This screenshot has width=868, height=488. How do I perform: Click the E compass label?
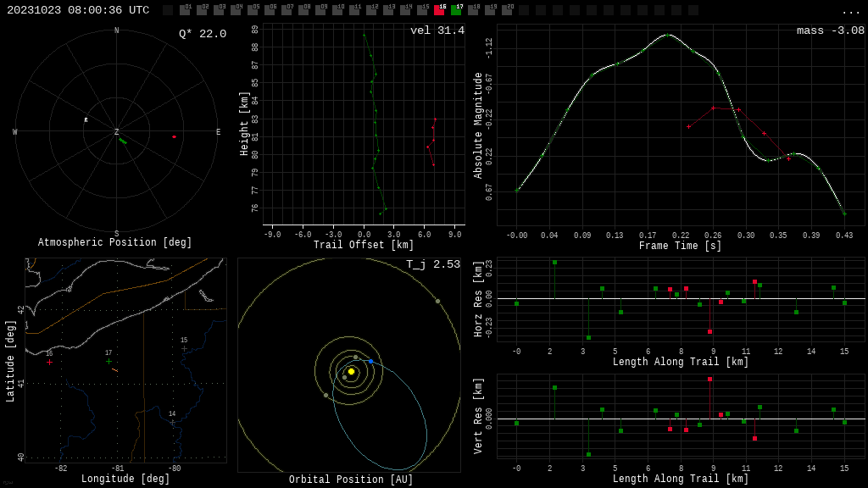[x=218, y=131]
